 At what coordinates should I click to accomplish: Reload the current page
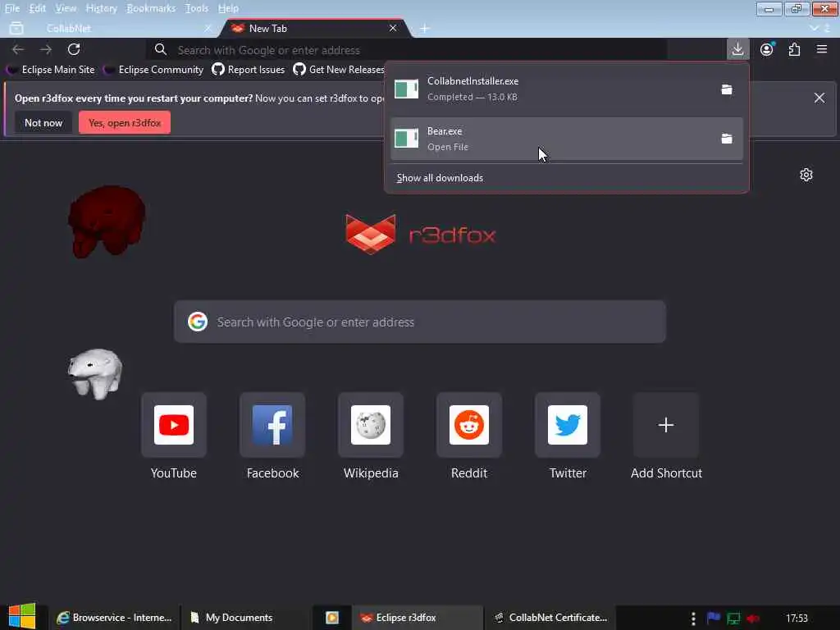[74, 50]
